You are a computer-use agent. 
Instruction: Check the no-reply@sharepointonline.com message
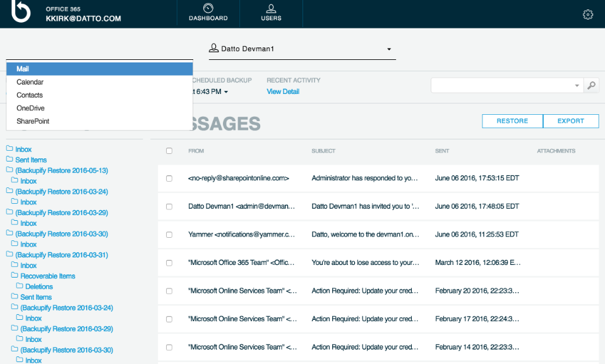(x=169, y=179)
